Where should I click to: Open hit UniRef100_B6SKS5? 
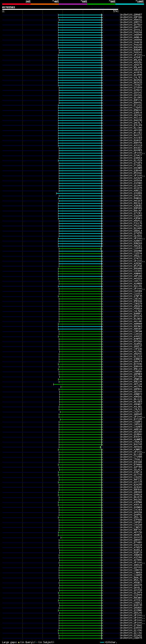(131, 82)
